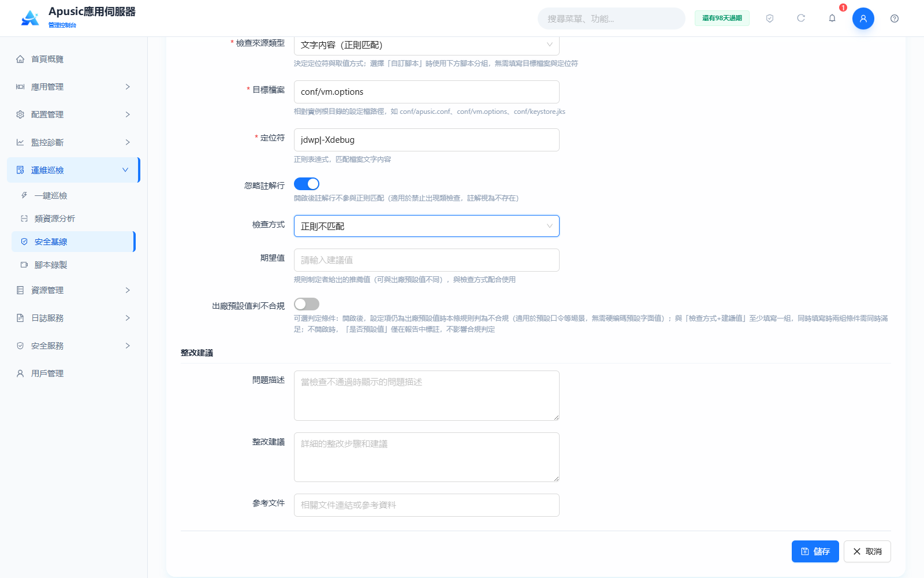Open 一鍵巡檢 submenu item
924x578 pixels.
tap(73, 195)
